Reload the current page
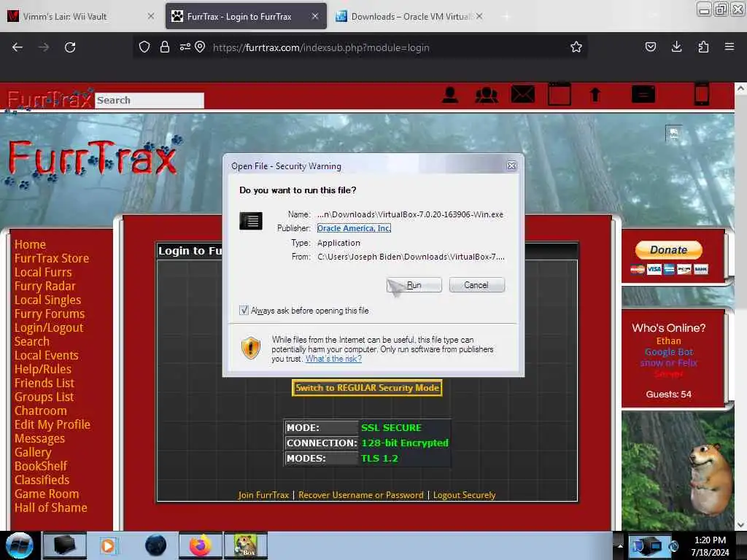 pyautogui.click(x=70, y=47)
